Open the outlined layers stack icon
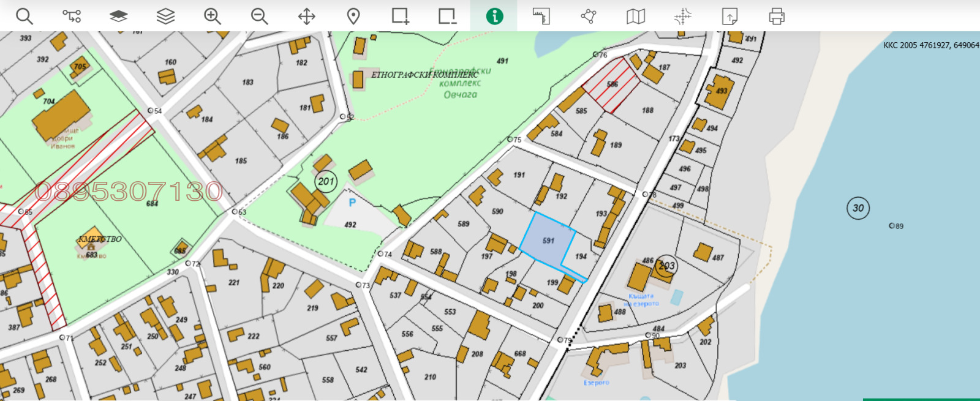This screenshot has height=401, width=980. [x=165, y=16]
